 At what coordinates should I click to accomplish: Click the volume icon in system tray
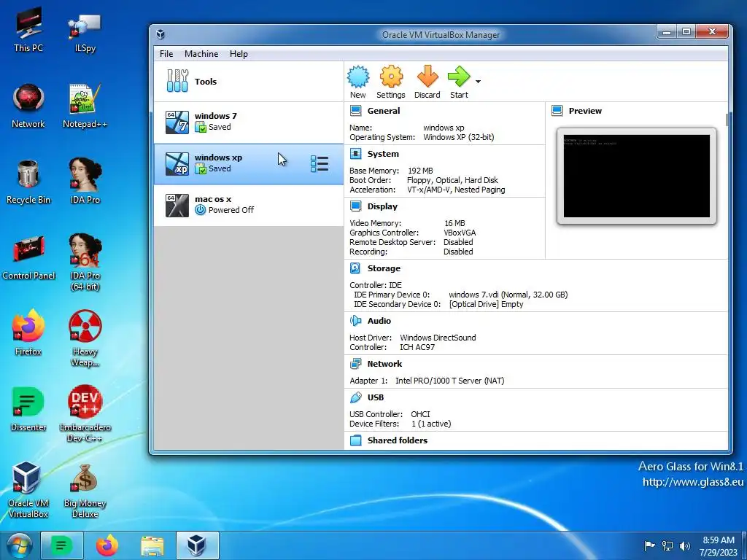[685, 545]
